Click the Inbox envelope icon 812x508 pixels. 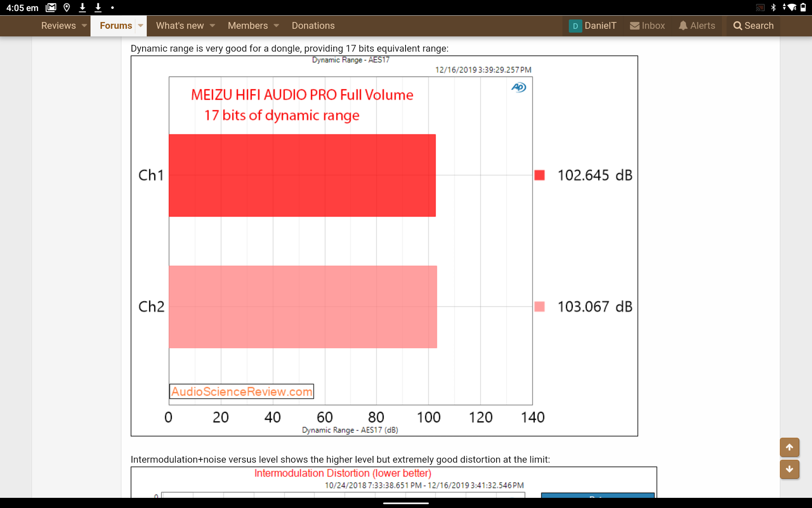634,26
